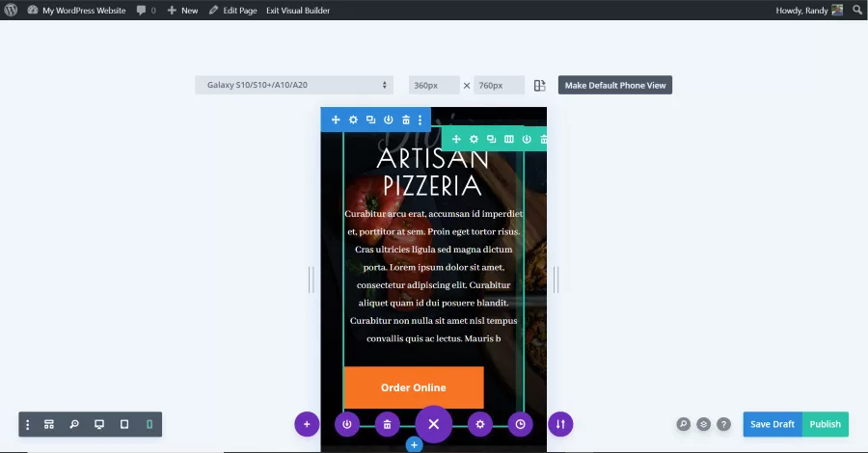Open the WordPress logo menu
The image size is (868, 453).
(11, 10)
